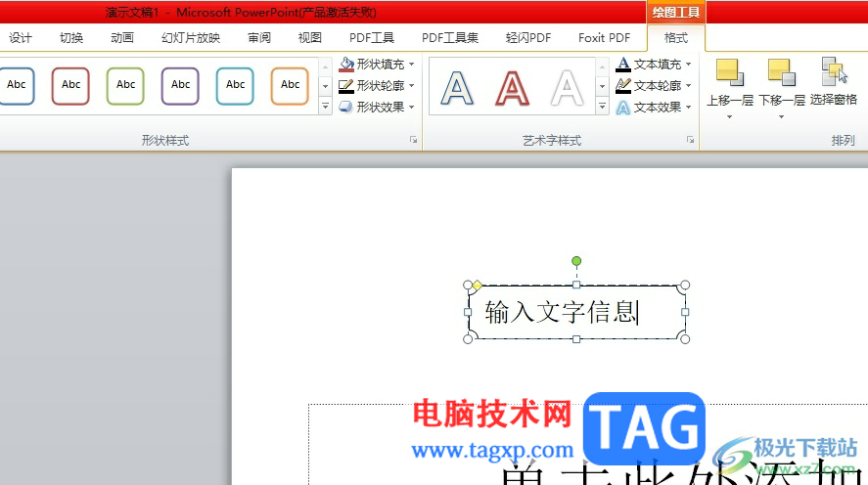
Task: Choose the red WordArt A style
Action: (x=512, y=87)
